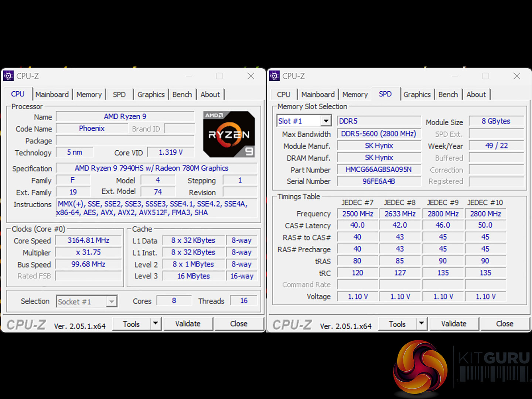Click the AMD Ryzen 9 logo badge
The image size is (532, 399).
tap(229, 134)
